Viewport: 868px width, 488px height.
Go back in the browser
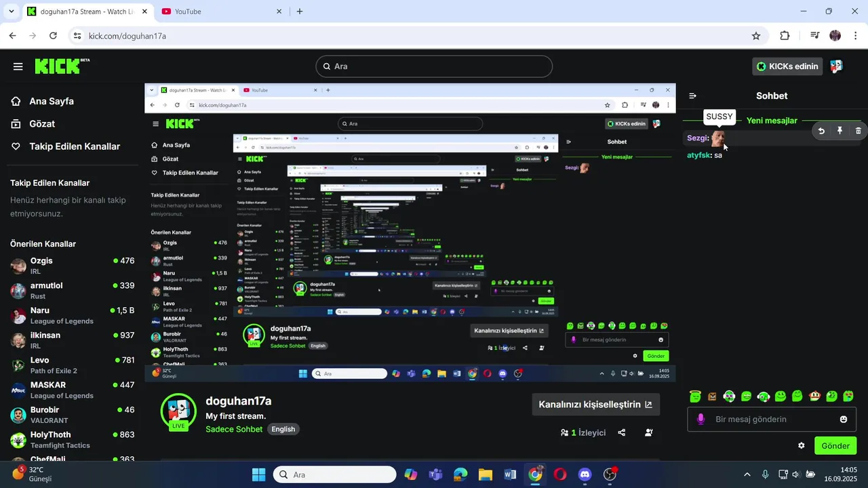coord(13,36)
